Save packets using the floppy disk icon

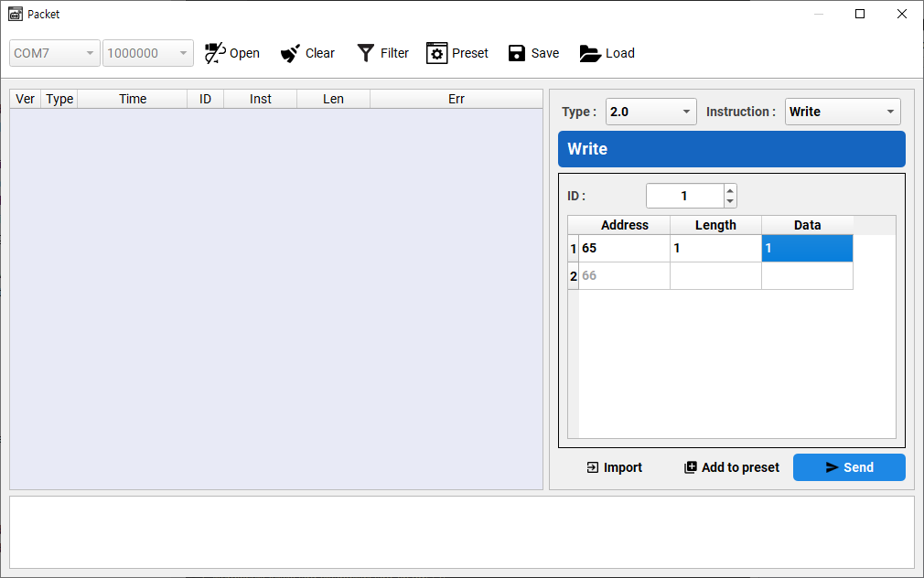517,53
